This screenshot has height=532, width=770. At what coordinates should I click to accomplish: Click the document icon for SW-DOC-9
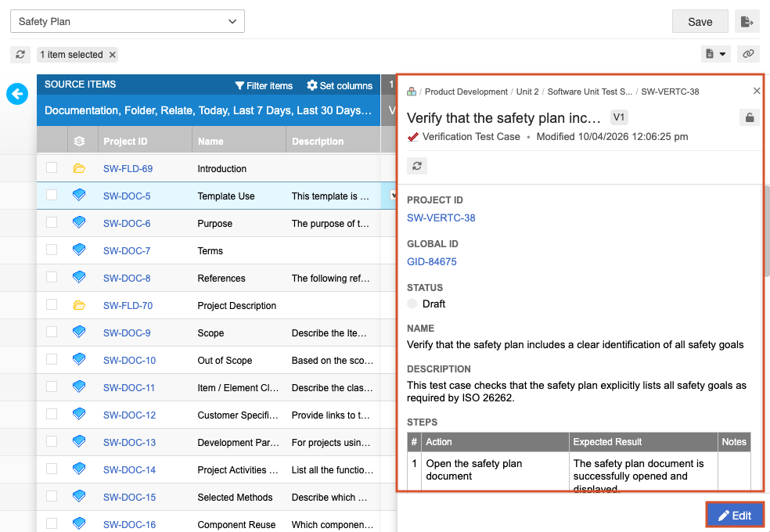(x=79, y=332)
